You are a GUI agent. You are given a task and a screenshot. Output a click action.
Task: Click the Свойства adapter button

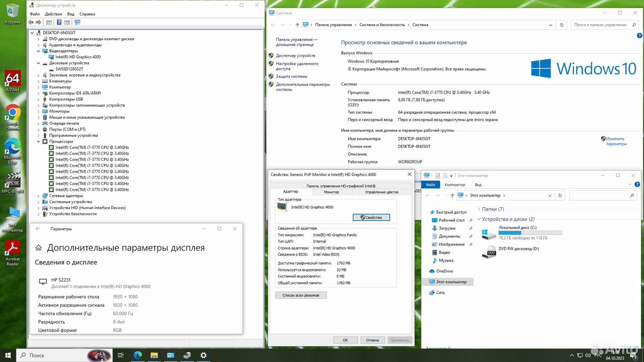click(x=371, y=218)
